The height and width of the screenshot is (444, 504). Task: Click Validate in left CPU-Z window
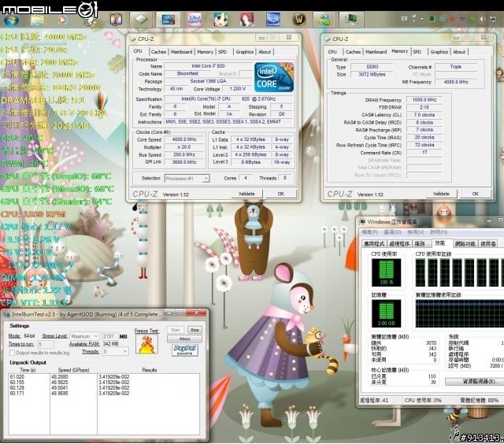(x=246, y=194)
